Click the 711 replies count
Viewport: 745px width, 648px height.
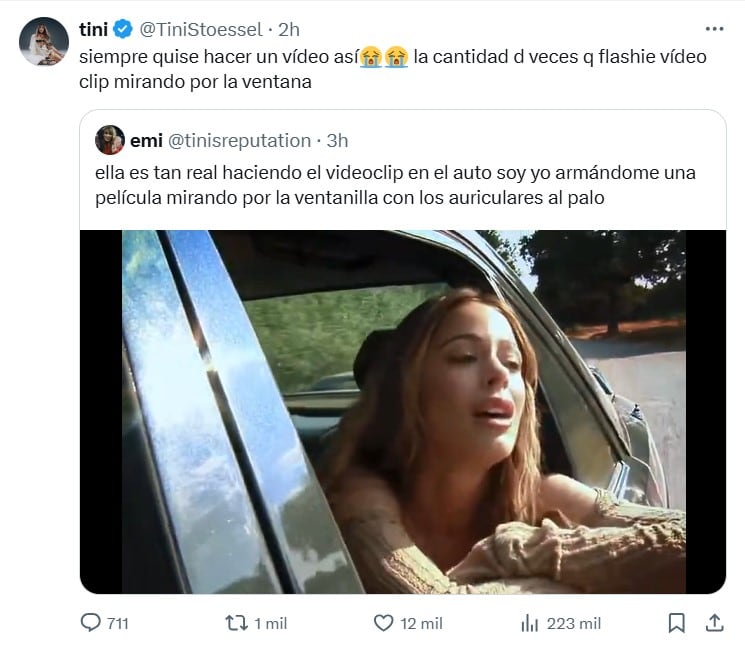pos(118,623)
